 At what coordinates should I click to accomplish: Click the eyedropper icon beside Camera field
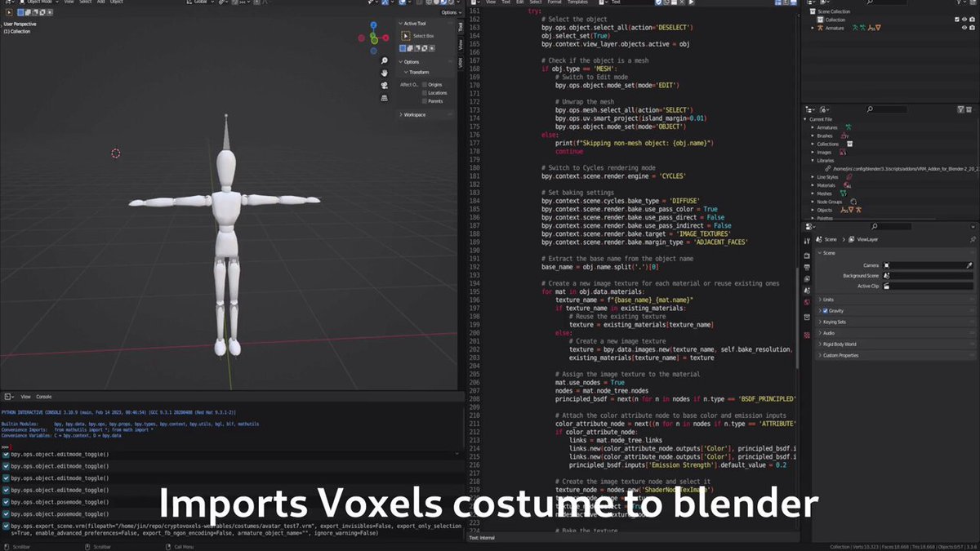(969, 265)
